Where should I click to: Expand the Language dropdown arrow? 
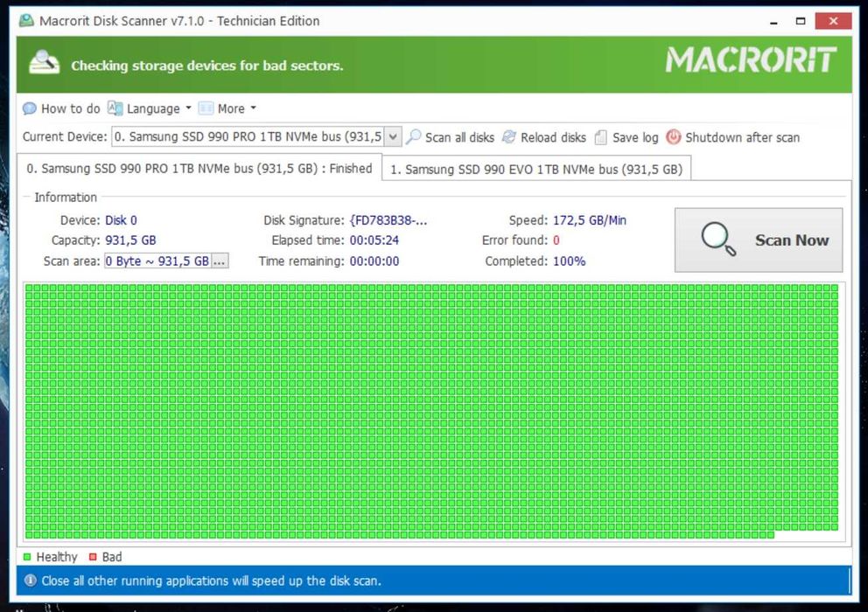tap(188, 108)
